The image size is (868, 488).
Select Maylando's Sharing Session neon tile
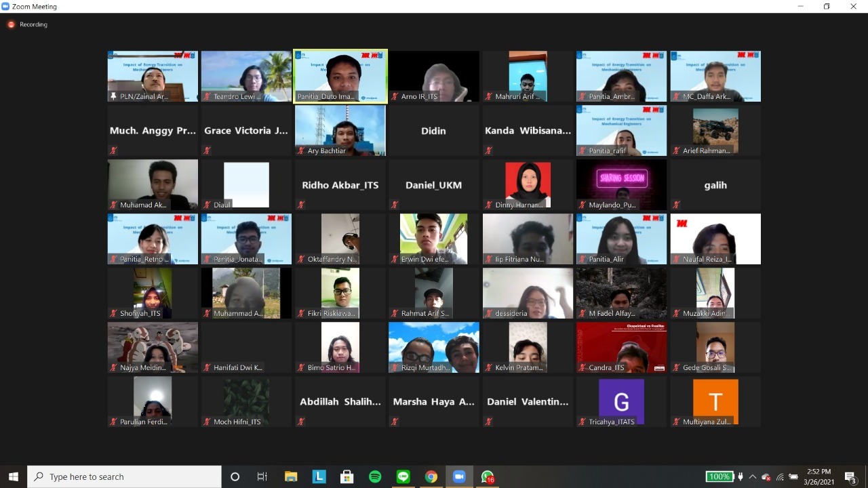pos(621,184)
